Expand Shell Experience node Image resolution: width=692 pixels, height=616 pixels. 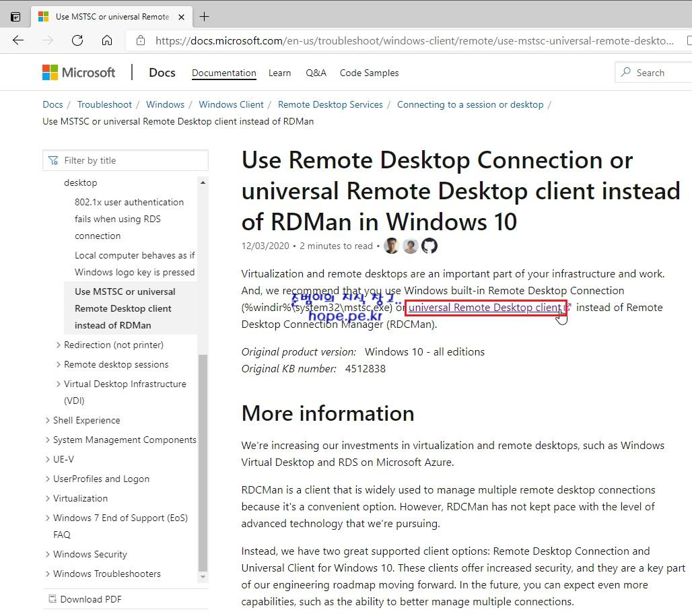[x=48, y=420]
